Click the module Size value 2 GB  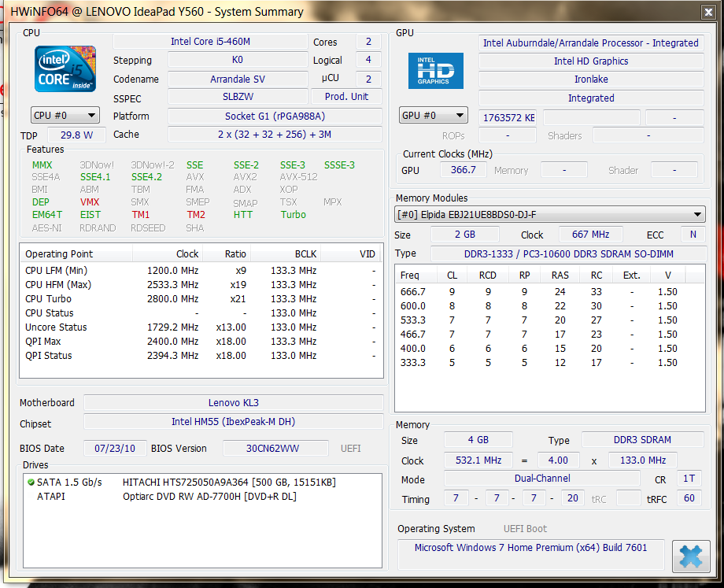[465, 235]
